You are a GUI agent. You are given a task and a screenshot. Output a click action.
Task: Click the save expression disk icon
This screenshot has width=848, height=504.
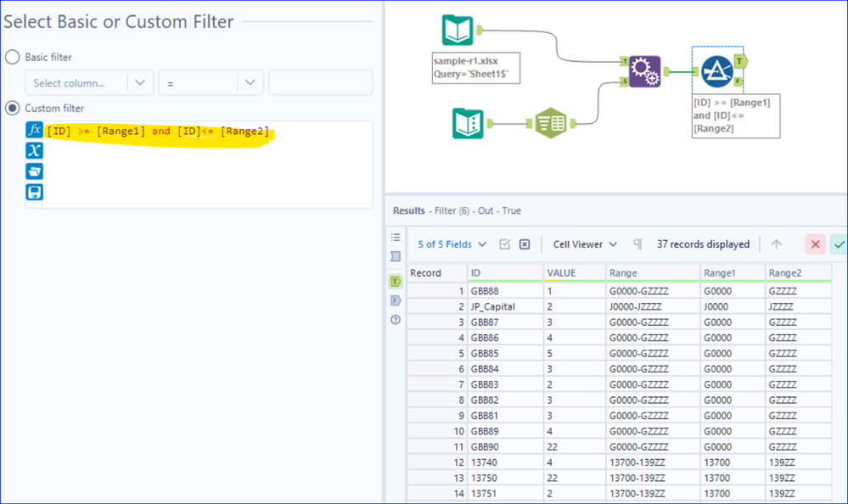[x=34, y=192]
